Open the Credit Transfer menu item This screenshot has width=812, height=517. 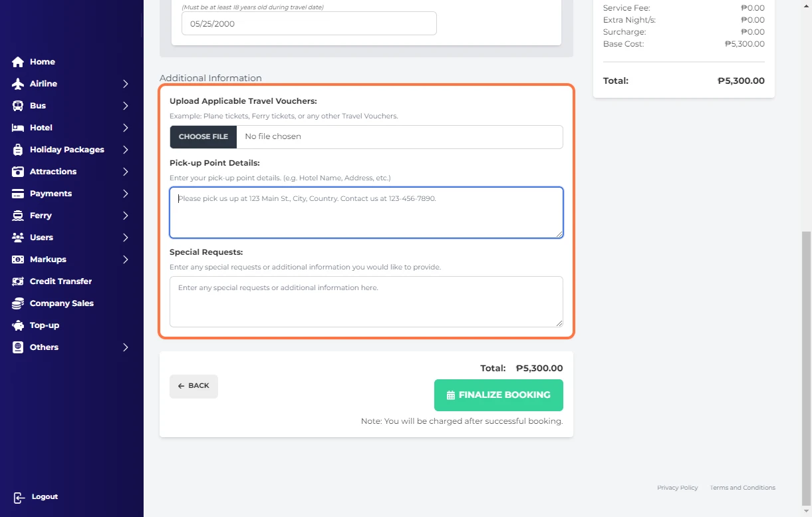61,281
